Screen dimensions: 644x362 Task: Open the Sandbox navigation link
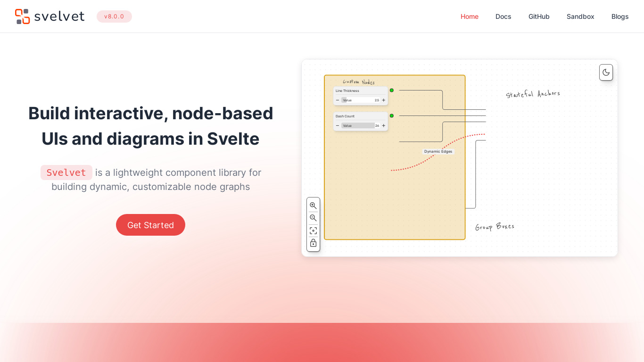pyautogui.click(x=580, y=16)
